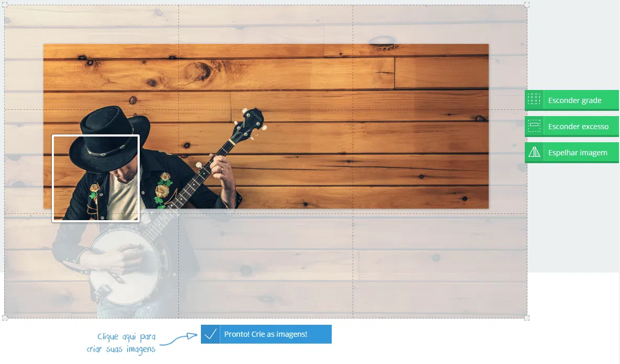This screenshot has height=364, width=620.
Task: Select the bottom-right corner crop handle
Action: [527, 318]
